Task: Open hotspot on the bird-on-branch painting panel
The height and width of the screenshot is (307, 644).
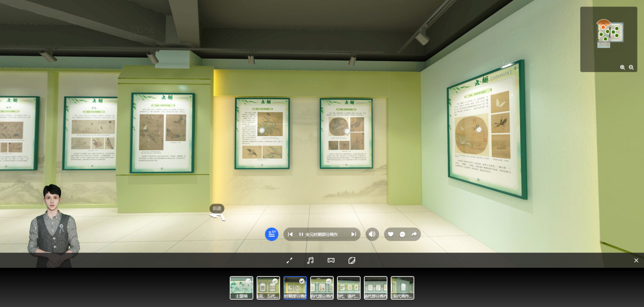Action: [x=262, y=130]
